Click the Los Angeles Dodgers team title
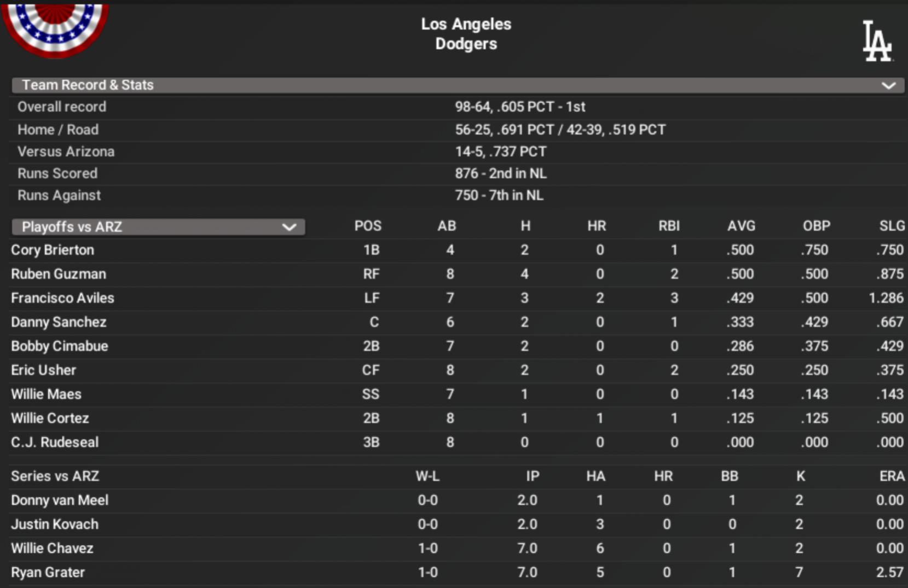Screen dimensions: 908x588 466,34
